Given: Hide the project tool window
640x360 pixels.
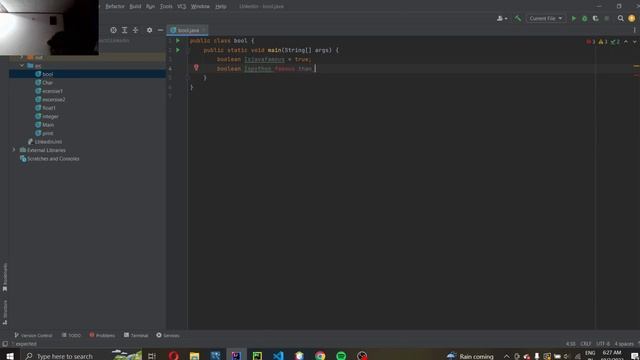Looking at the screenshot, I should pos(160,30).
